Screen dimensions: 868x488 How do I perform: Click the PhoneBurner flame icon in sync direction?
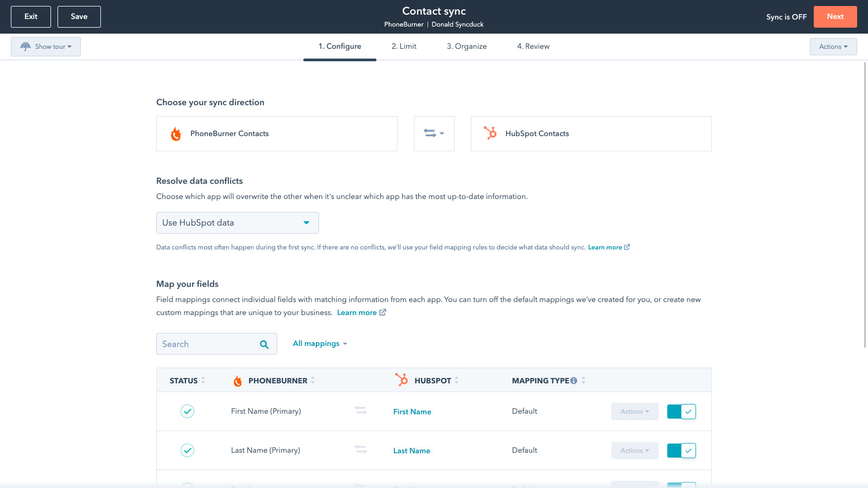tap(176, 134)
